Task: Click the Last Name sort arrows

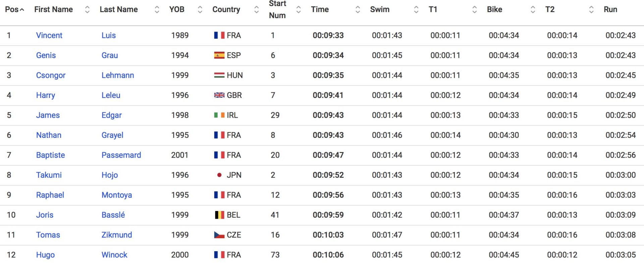Action: 157,10
